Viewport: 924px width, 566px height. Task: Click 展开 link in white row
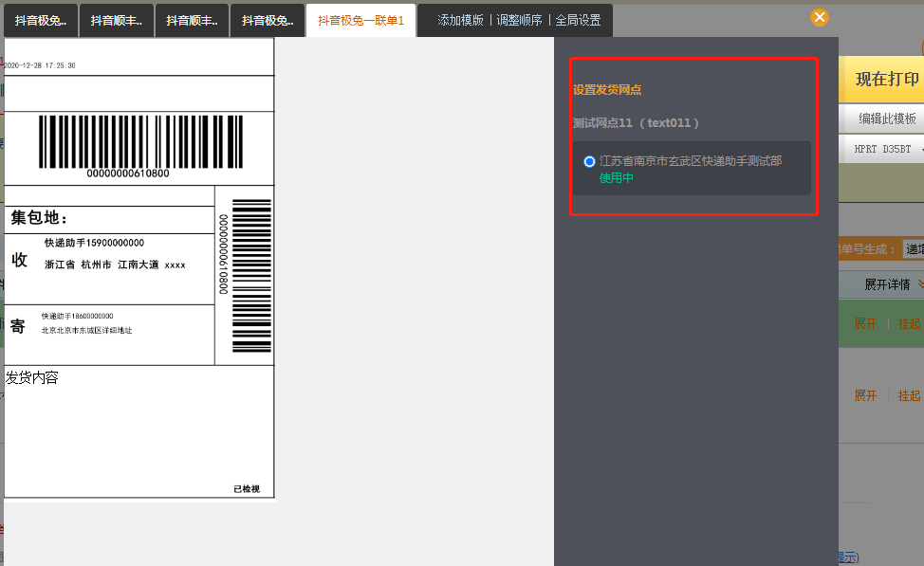(865, 395)
